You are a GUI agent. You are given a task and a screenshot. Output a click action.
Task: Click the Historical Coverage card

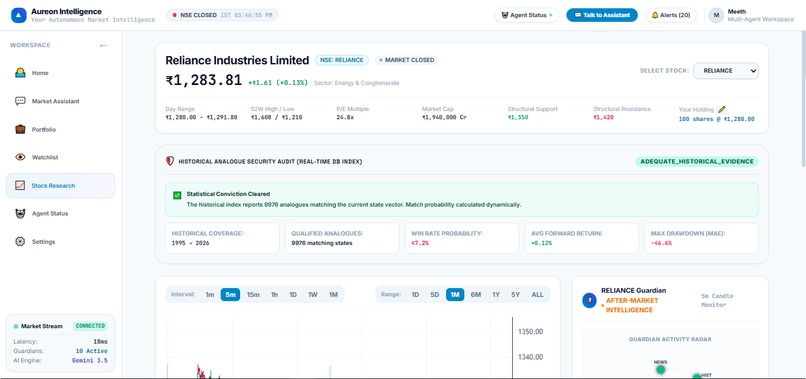click(222, 238)
